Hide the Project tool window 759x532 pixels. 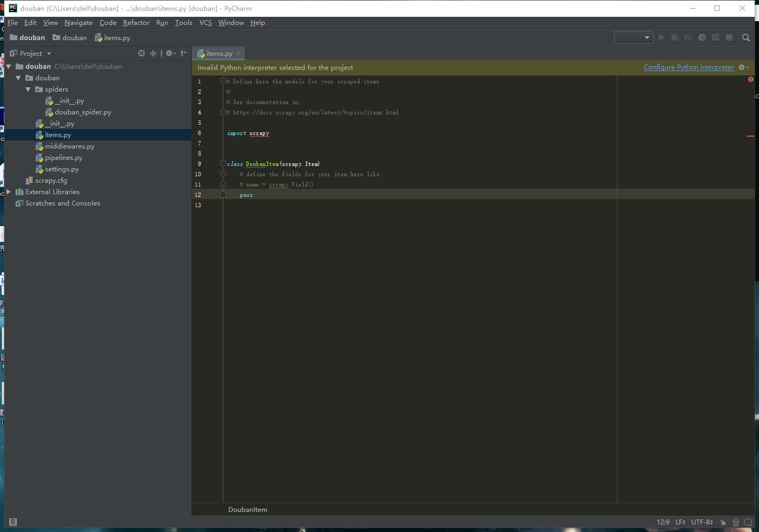click(183, 53)
